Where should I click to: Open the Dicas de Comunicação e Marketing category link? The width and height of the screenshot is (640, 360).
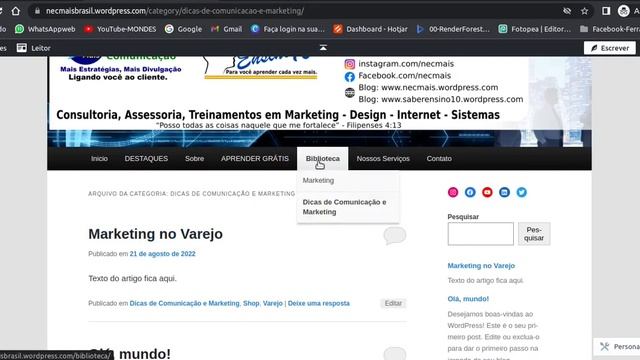tap(184, 303)
